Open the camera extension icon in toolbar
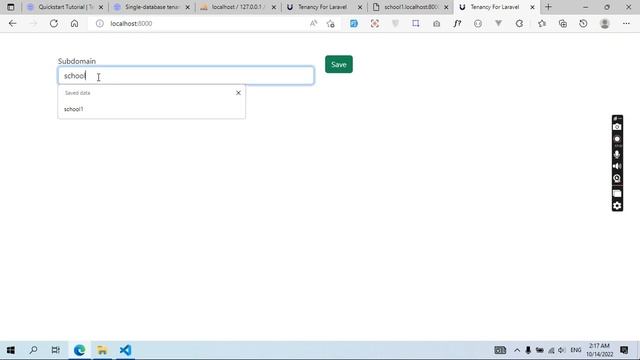 437,24
